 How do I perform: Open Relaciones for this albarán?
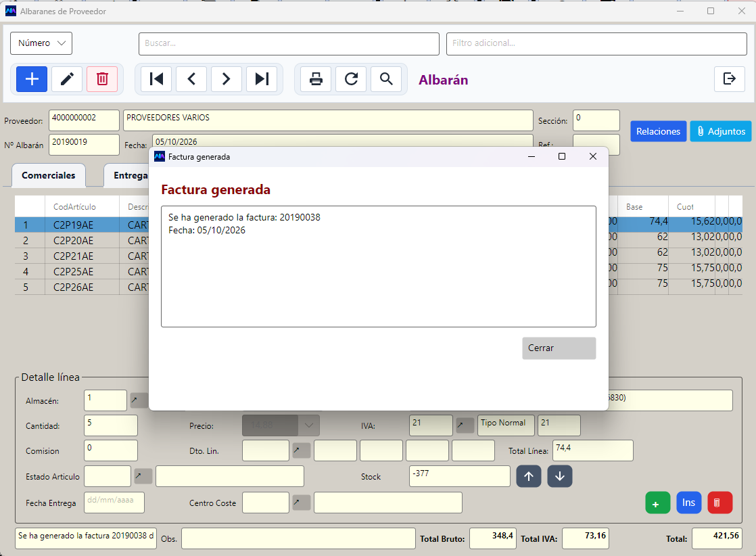point(658,131)
